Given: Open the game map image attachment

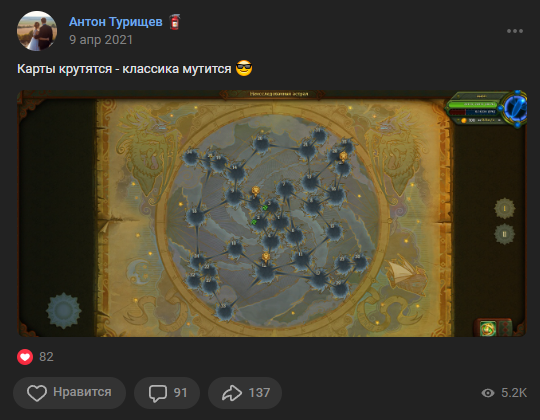Looking at the screenshot, I should (272, 213).
